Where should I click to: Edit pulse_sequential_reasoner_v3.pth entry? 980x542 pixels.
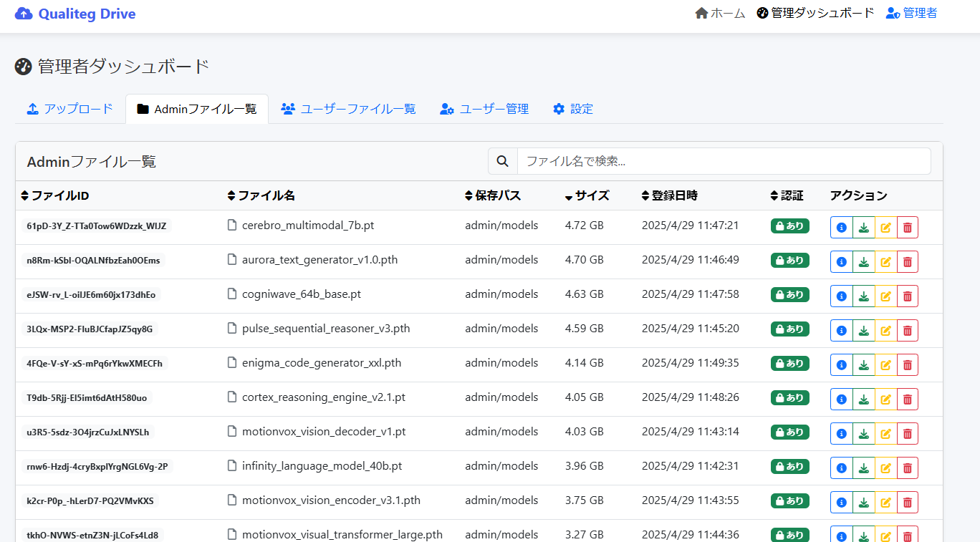pos(885,331)
